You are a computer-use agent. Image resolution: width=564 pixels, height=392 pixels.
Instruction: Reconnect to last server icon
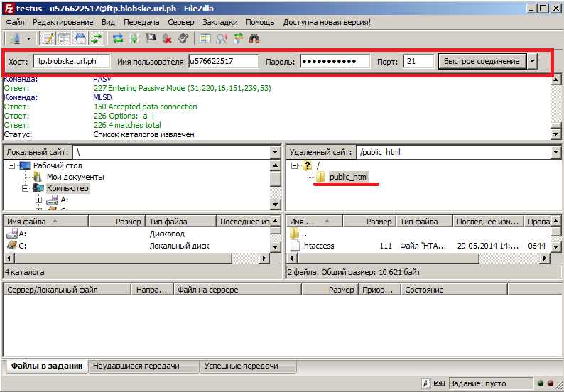pyautogui.click(x=183, y=38)
